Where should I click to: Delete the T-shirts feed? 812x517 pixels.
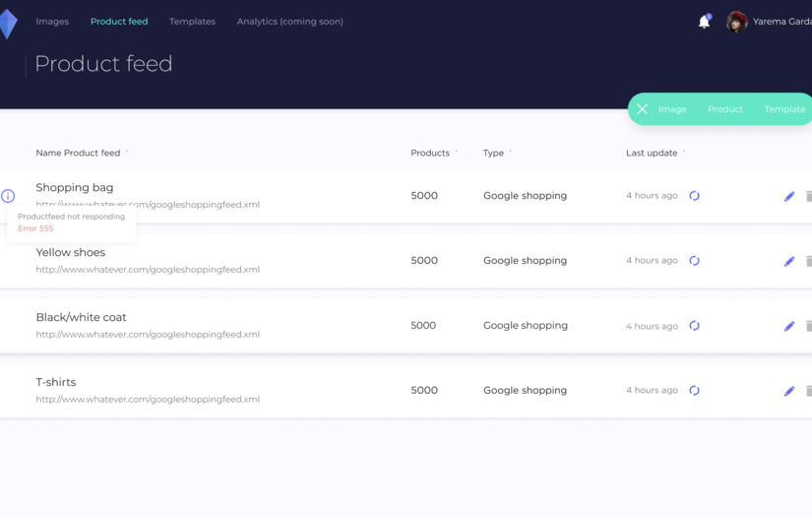[808, 391]
